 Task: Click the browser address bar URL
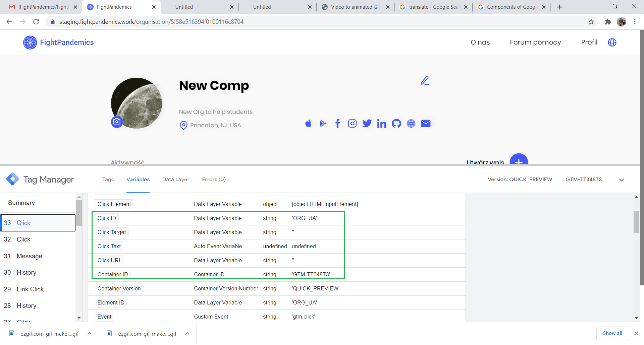coord(151,22)
